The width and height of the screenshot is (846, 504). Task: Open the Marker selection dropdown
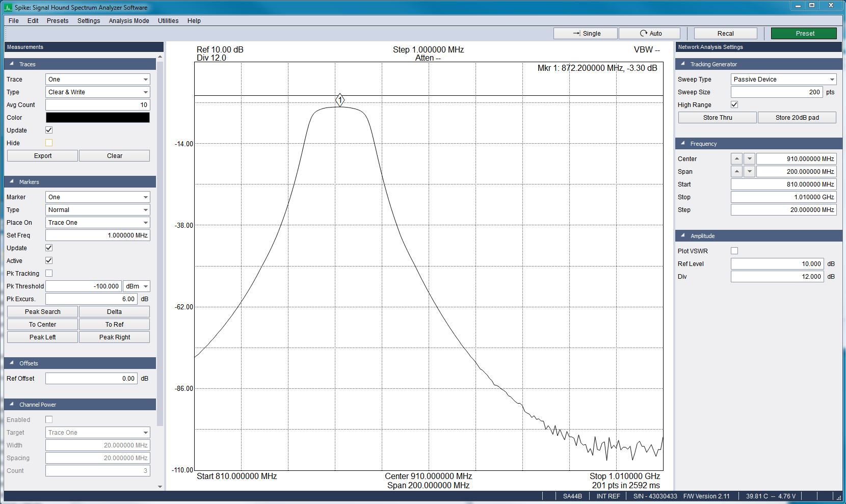point(98,197)
